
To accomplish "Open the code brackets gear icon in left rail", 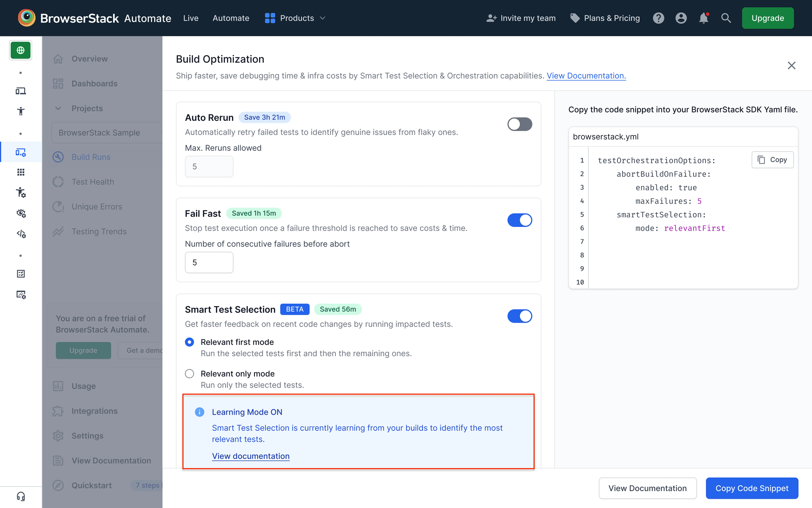I will coord(21,234).
